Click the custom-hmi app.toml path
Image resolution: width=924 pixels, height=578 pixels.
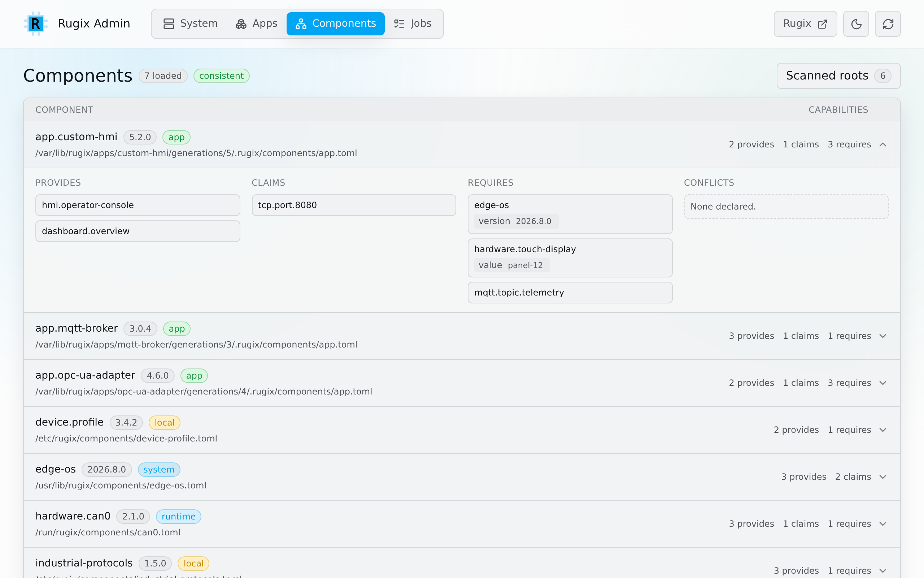(196, 153)
